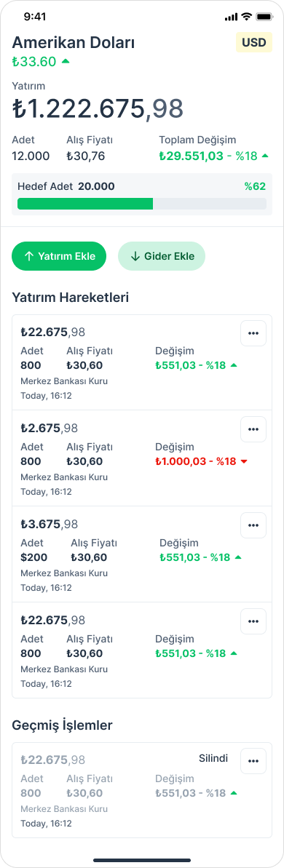Tap the Silindi label on past transaction
This screenshot has width=284, height=868.
pyautogui.click(x=213, y=758)
